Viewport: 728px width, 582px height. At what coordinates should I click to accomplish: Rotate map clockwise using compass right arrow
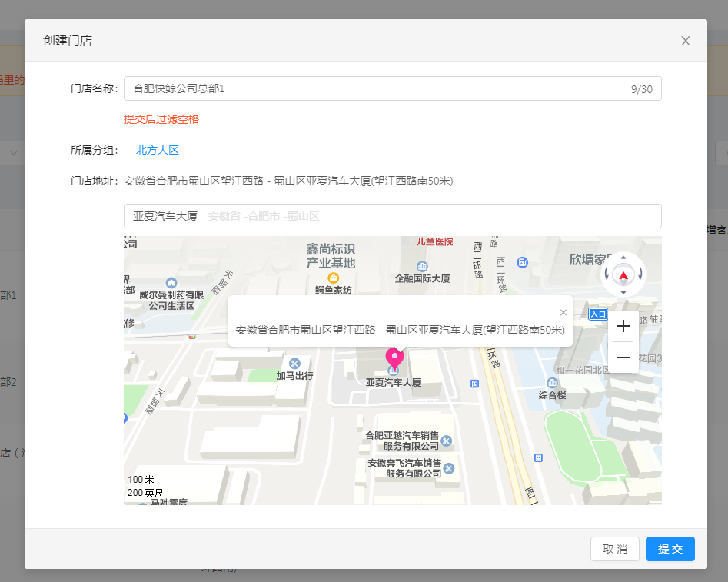coord(639,274)
